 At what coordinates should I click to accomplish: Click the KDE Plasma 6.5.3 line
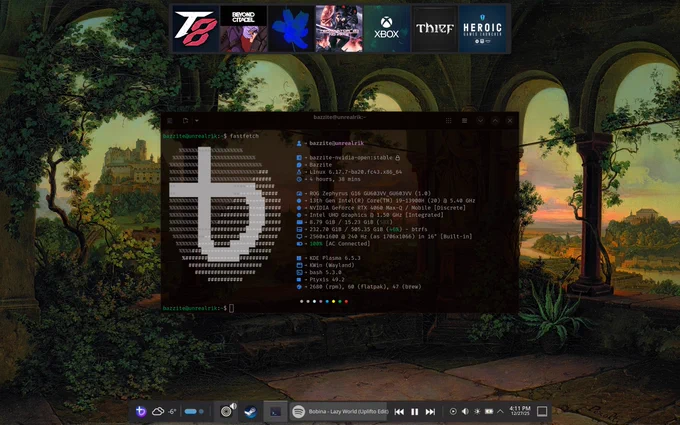click(328, 258)
